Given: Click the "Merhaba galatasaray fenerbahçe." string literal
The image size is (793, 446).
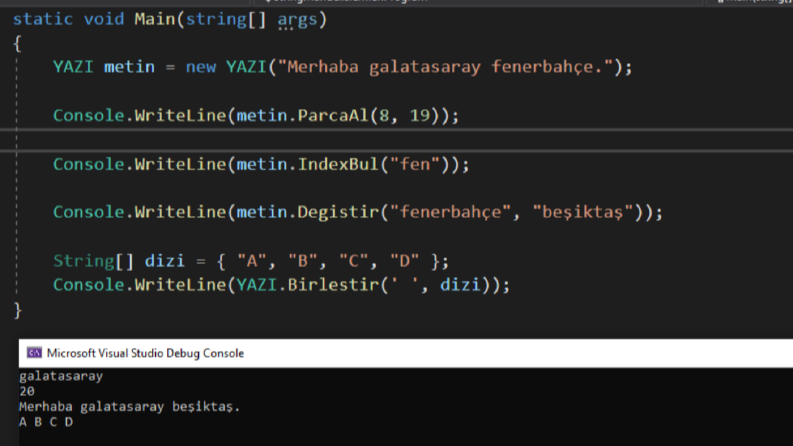Looking at the screenshot, I should 445,67.
